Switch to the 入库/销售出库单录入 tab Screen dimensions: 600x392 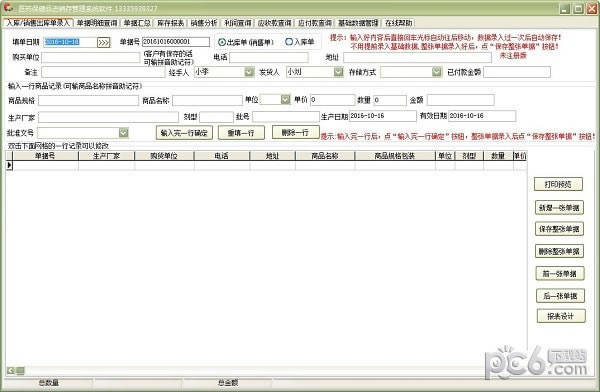[38, 23]
